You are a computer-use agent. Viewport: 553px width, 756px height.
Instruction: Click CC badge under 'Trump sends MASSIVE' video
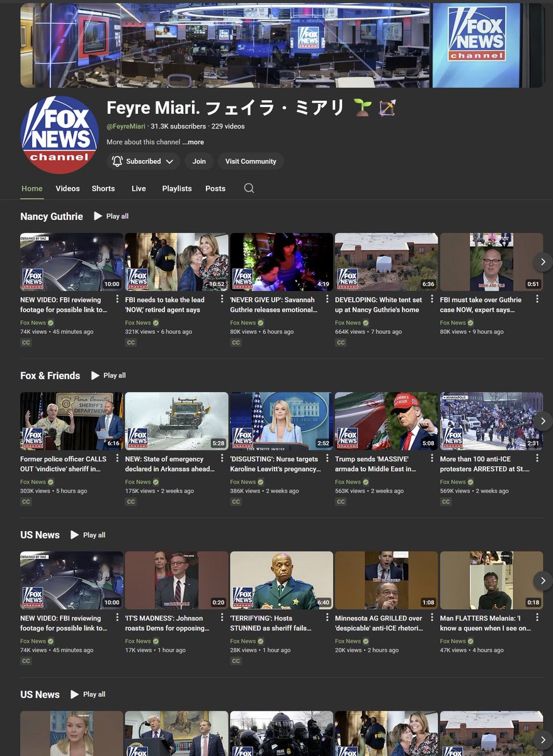click(x=341, y=502)
